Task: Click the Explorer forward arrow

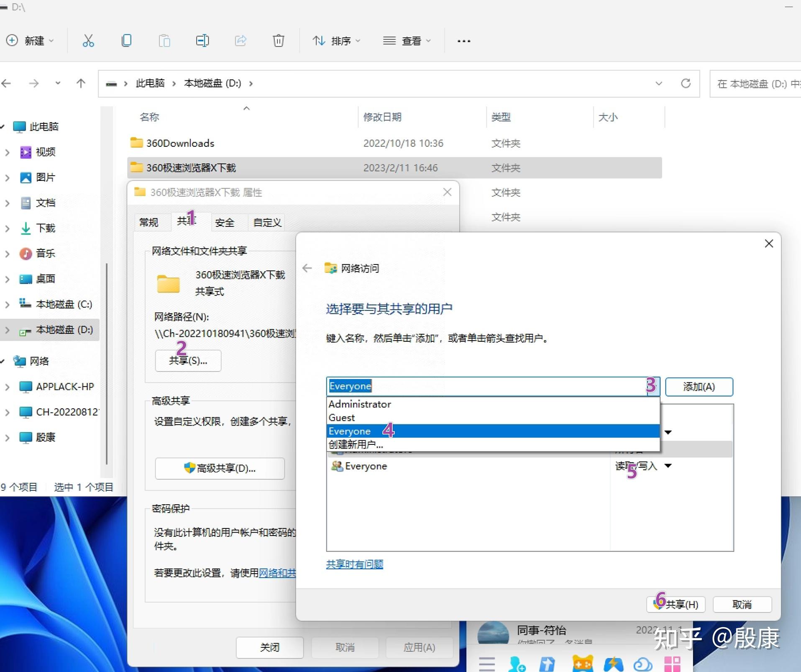Action: 34,83
